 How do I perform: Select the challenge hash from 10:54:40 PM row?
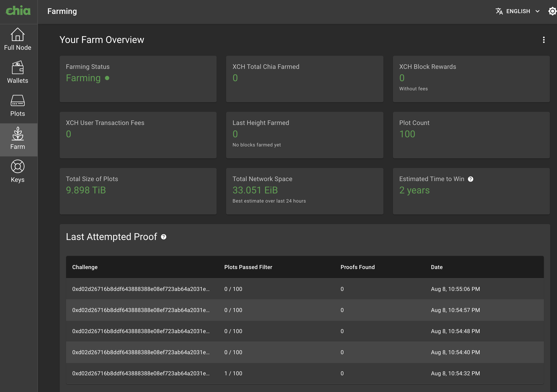tap(141, 352)
